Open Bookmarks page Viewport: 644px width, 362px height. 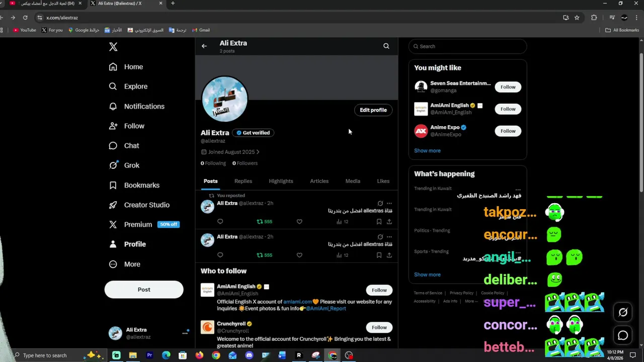tap(134, 186)
